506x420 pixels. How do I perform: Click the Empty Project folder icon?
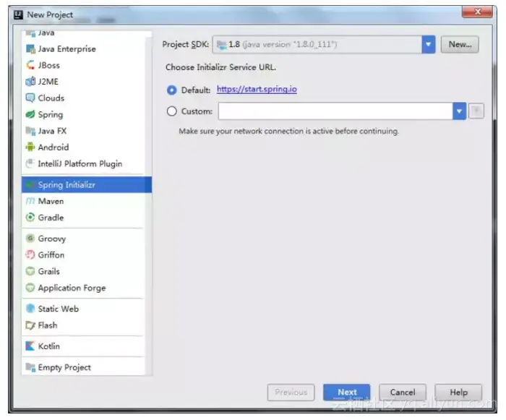tap(30, 367)
